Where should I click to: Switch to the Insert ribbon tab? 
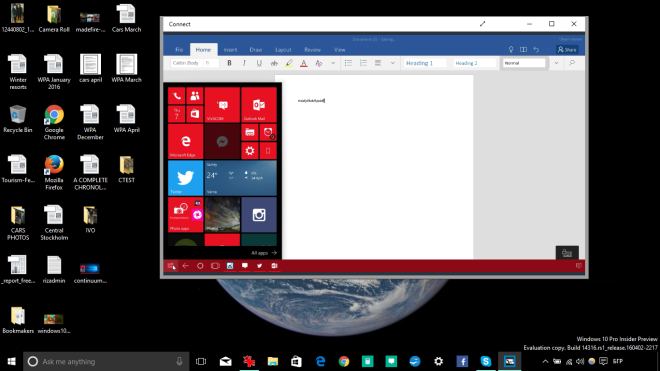(x=230, y=50)
